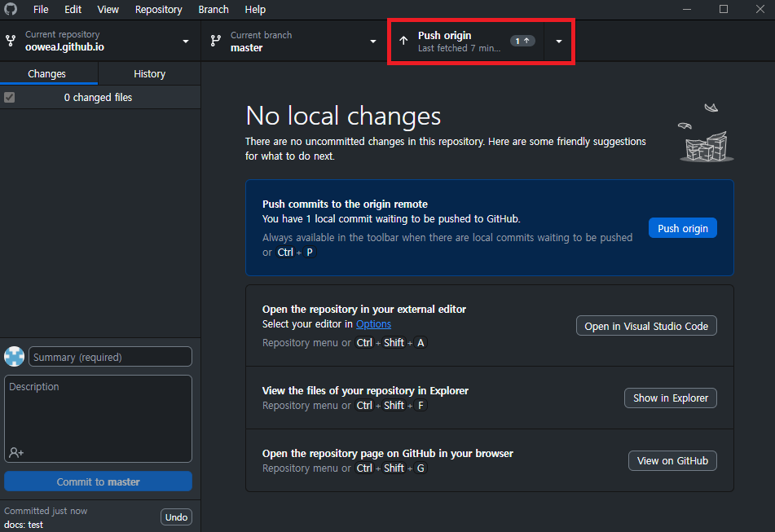The image size is (775, 532).
Task: Open the Repository menu
Action: coord(158,10)
